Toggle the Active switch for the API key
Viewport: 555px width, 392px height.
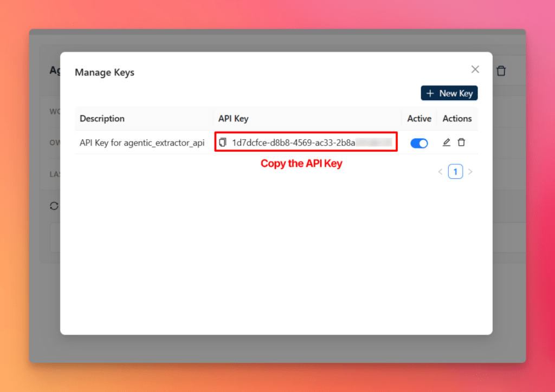pos(419,143)
